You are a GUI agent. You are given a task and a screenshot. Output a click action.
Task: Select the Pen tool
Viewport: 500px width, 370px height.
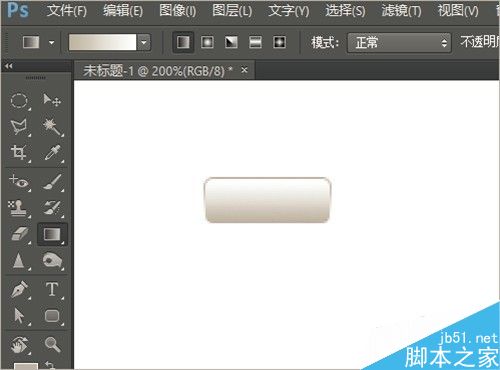tap(20, 289)
